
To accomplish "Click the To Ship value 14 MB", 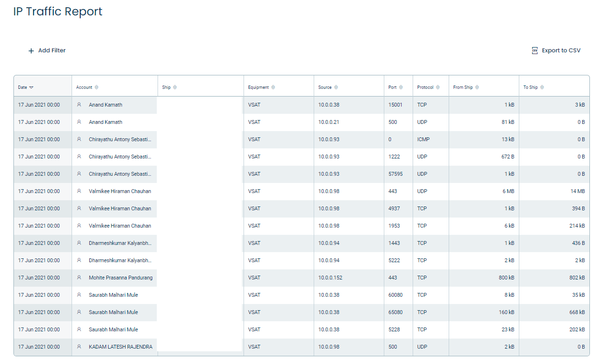I will [x=578, y=191].
